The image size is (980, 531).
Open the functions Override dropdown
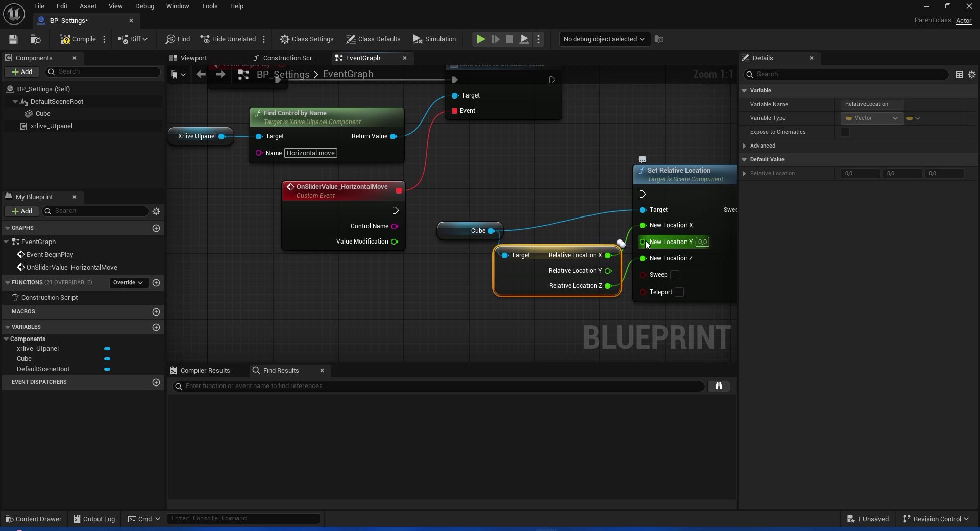click(128, 283)
